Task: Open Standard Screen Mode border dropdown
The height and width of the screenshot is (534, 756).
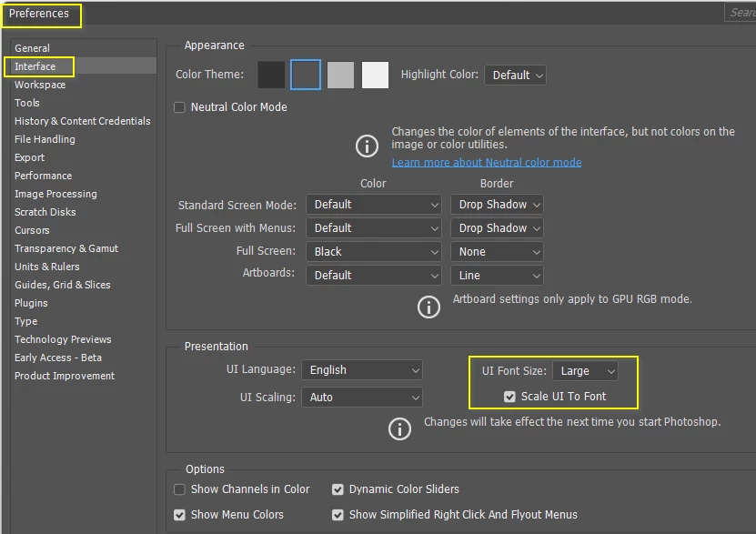Action: point(497,205)
